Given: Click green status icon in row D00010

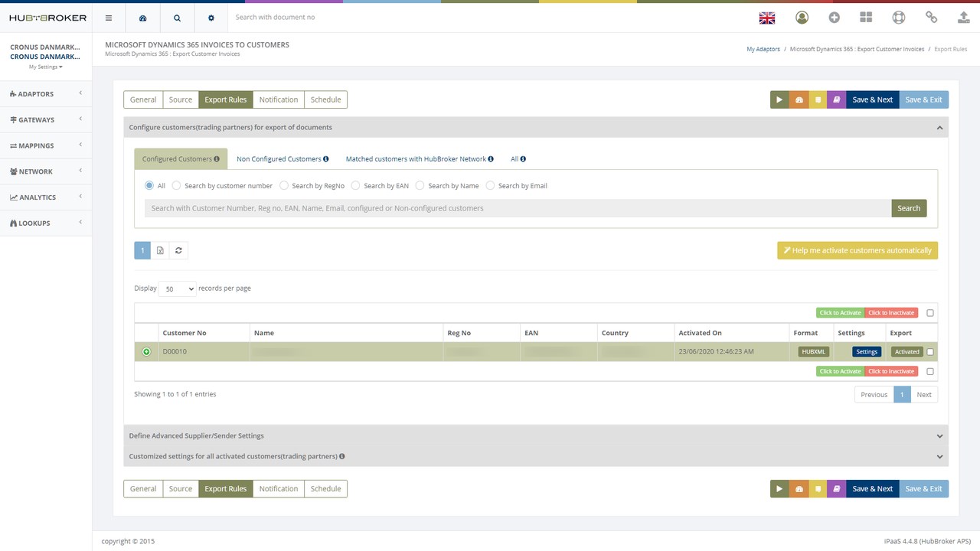Looking at the screenshot, I should (x=146, y=352).
